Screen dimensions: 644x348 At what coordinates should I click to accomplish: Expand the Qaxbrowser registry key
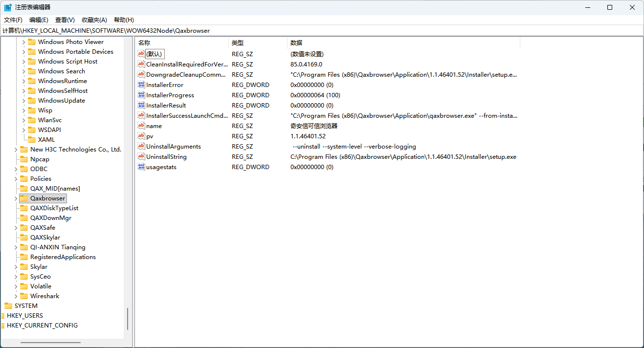(x=16, y=198)
